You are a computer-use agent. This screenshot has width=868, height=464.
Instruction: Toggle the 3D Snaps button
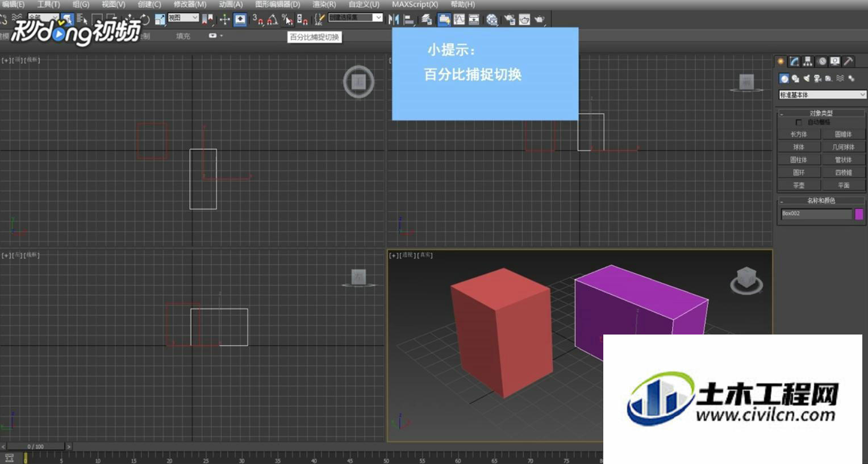[x=258, y=20]
